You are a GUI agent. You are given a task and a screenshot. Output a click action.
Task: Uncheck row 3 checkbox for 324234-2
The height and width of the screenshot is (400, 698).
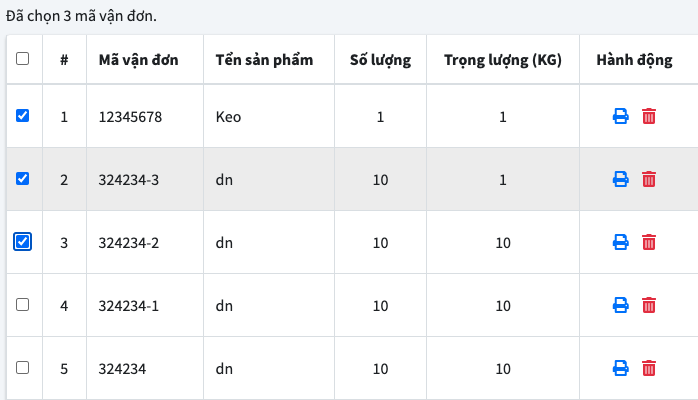[23, 241]
